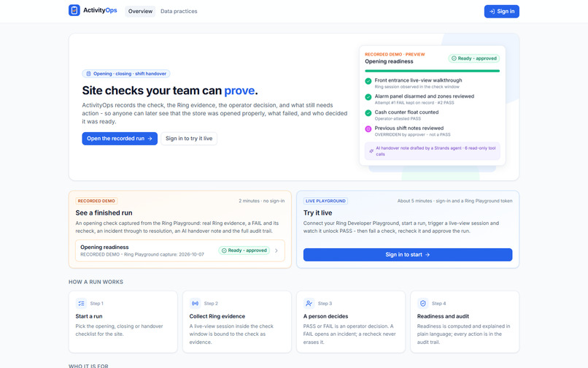Click the Step 3 person icon
Screen dimensions: 588x368
(309, 303)
